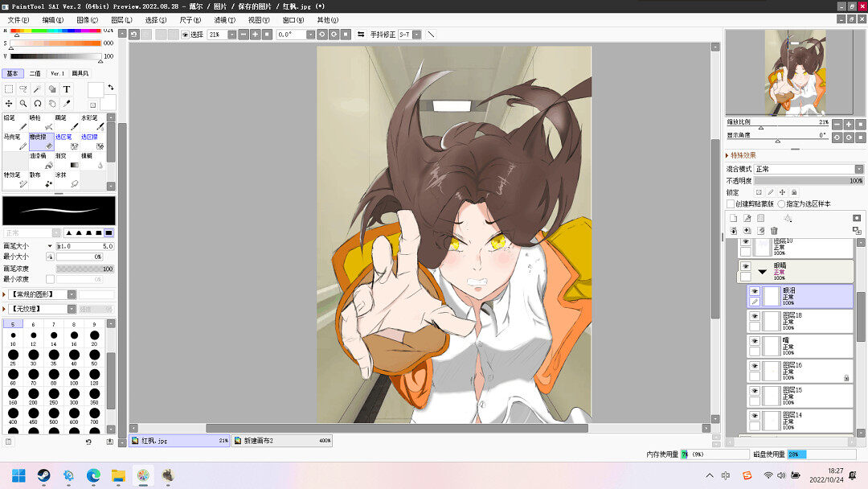
Task: Select the text (T) tool
Action: (x=67, y=89)
